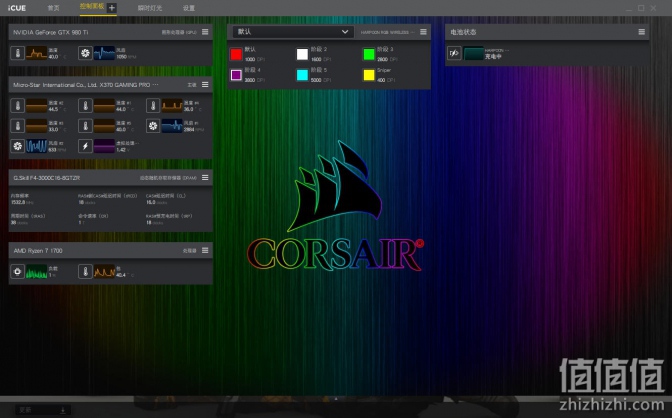Select the white 阶段 2 1600 DPI swatch
This screenshot has width=672, height=418.
tap(302, 54)
